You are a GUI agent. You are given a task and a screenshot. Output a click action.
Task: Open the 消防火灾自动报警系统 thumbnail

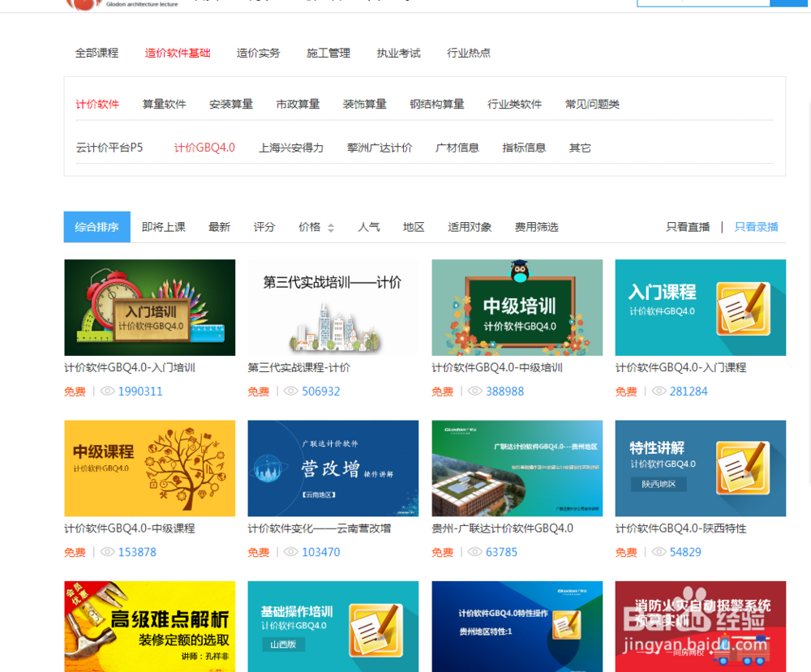click(701, 627)
